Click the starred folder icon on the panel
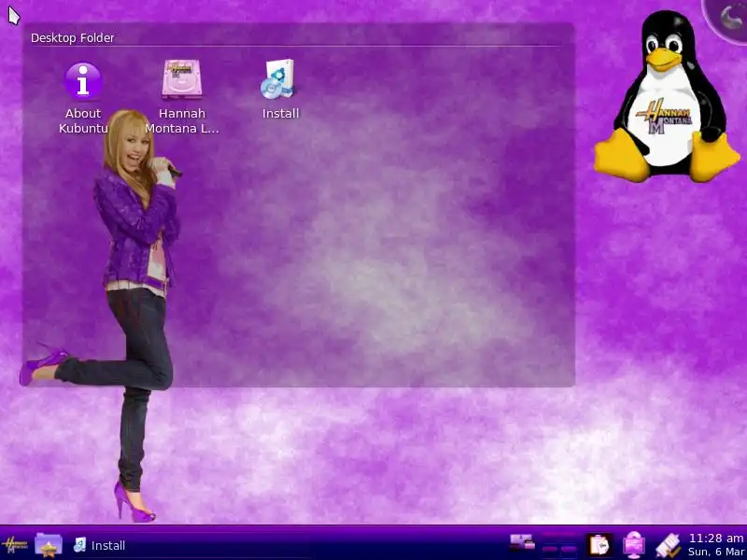 click(49, 545)
